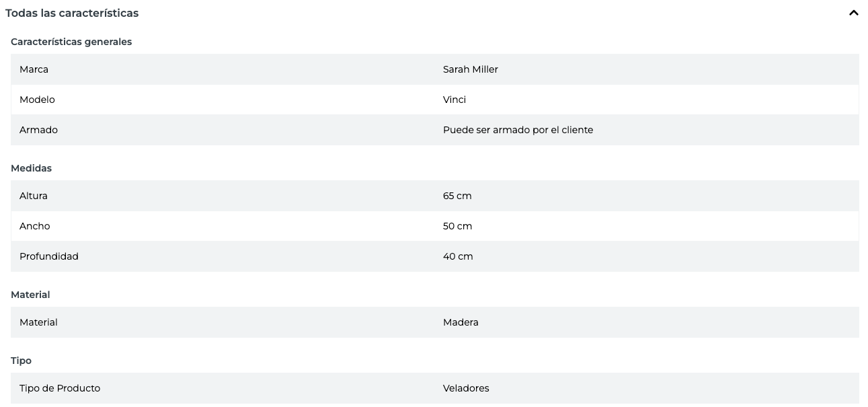Image resolution: width=868 pixels, height=407 pixels.
Task: Click the 'Tipo de Producto' row label
Action: point(60,388)
